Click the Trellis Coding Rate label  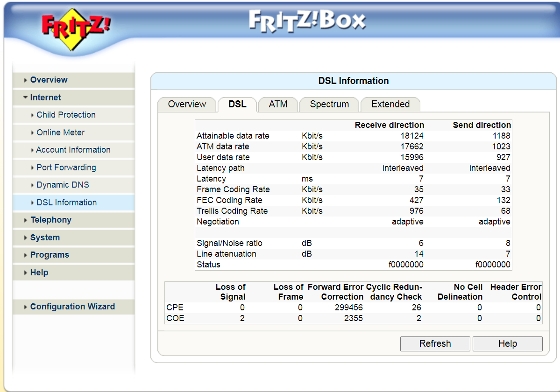pos(232,211)
